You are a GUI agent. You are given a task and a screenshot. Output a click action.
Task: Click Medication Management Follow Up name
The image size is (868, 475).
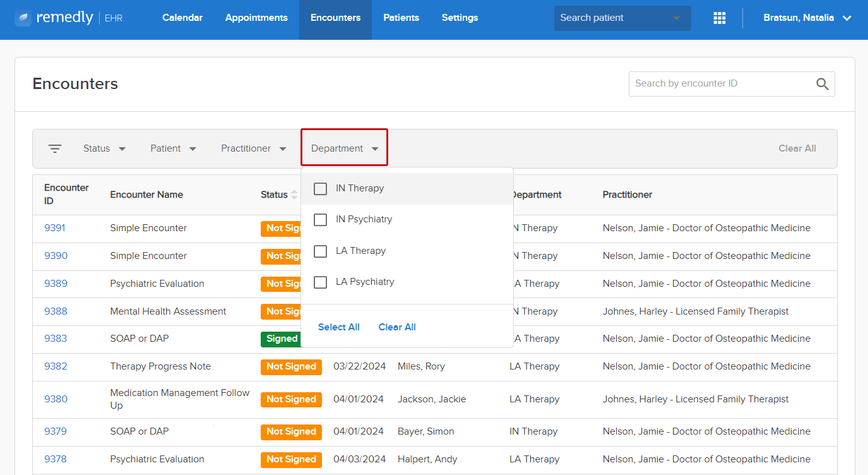pos(180,399)
